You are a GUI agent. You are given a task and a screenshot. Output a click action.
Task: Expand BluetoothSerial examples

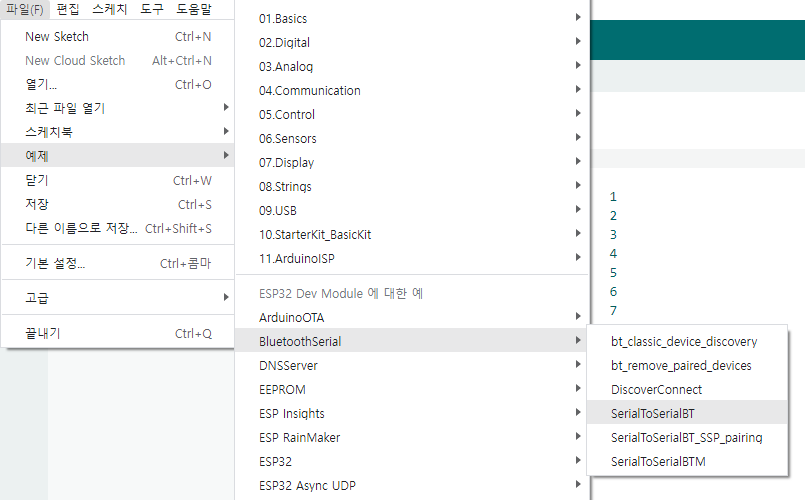(x=412, y=341)
